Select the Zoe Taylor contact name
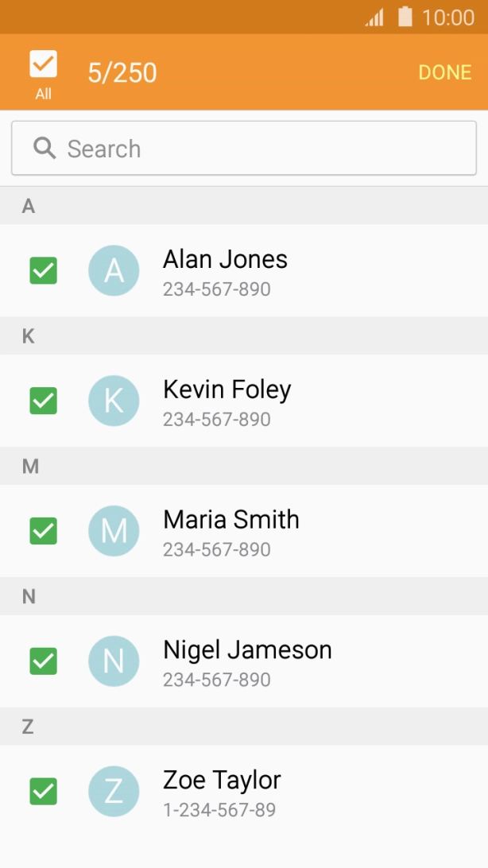Screen dimensions: 488x868 [222, 781]
